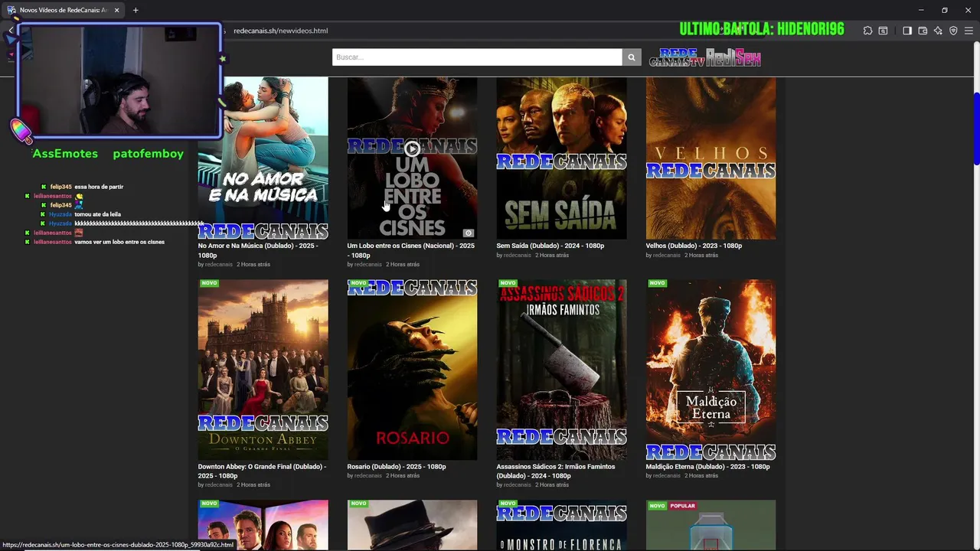Click redecanais author under Rosario

pyautogui.click(x=367, y=475)
